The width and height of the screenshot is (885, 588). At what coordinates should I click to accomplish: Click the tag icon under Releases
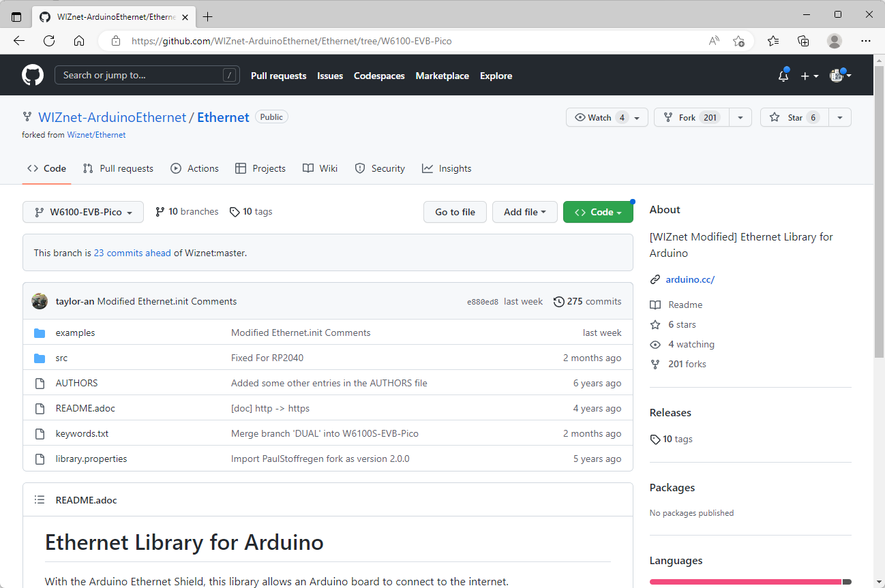pyautogui.click(x=655, y=439)
